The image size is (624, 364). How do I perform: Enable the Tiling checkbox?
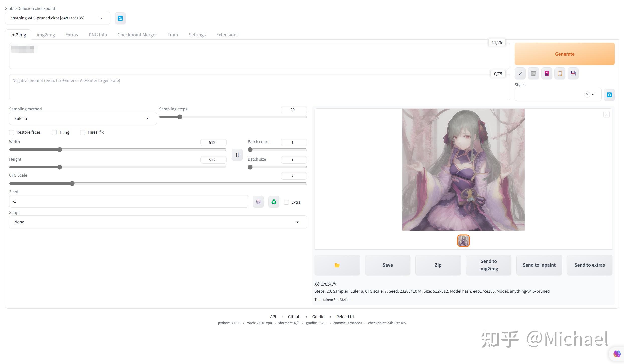(54, 132)
